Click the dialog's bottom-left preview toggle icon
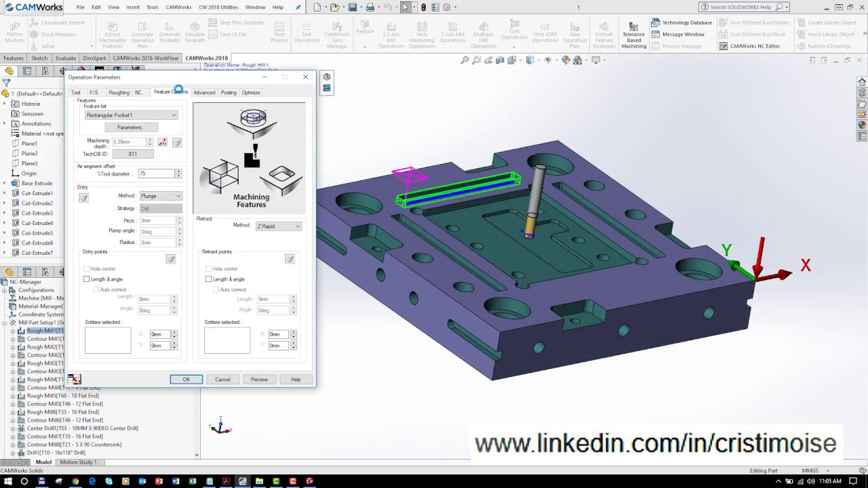 point(75,380)
